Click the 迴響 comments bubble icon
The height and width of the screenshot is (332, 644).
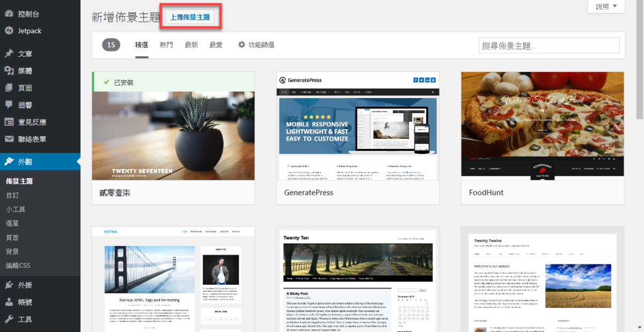[9, 105]
